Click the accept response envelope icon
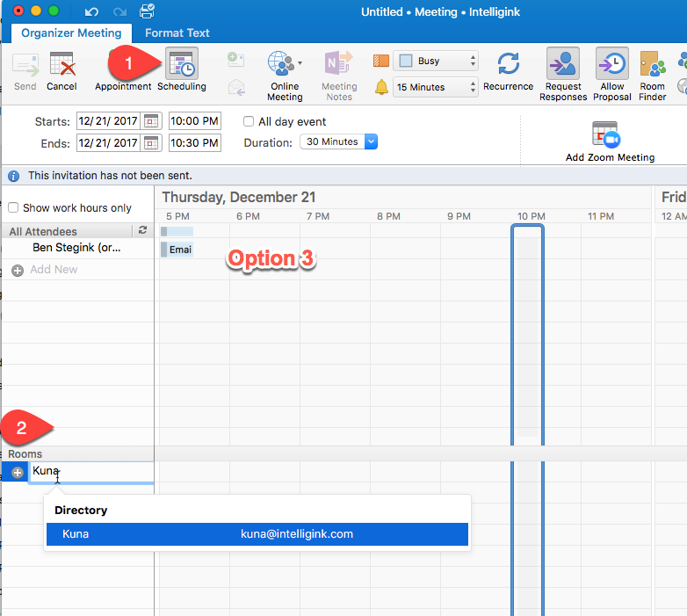Image resolution: width=687 pixels, height=616 pixels. [236, 87]
